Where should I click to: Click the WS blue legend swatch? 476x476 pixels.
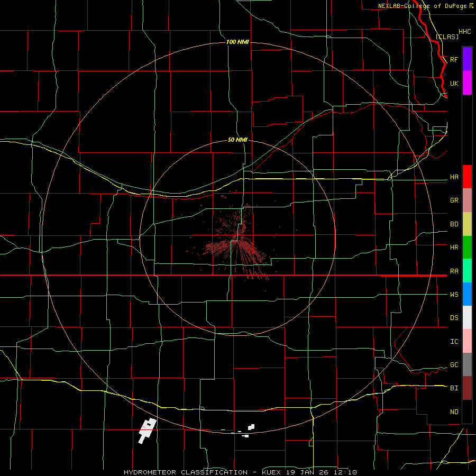[x=467, y=294]
